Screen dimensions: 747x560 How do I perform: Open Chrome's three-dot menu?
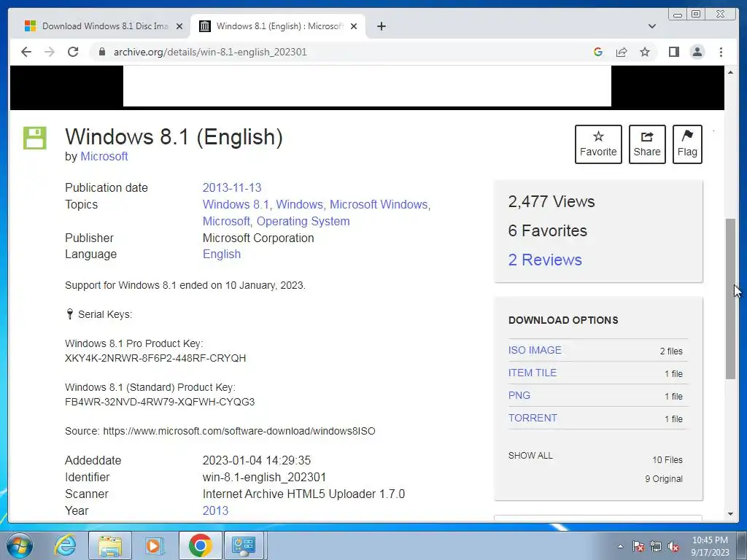721,52
